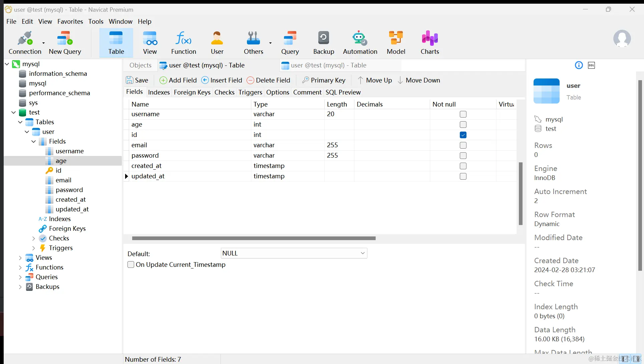Select the id primary key field in tree

[x=58, y=170]
